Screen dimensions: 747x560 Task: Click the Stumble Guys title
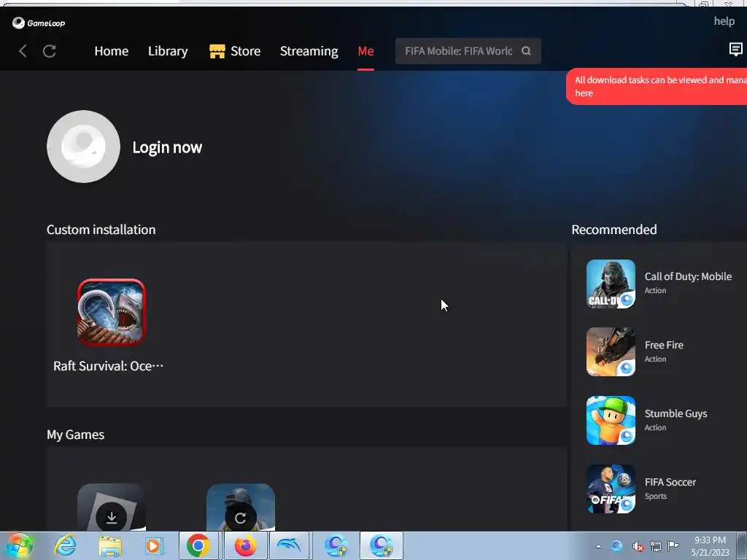point(676,413)
